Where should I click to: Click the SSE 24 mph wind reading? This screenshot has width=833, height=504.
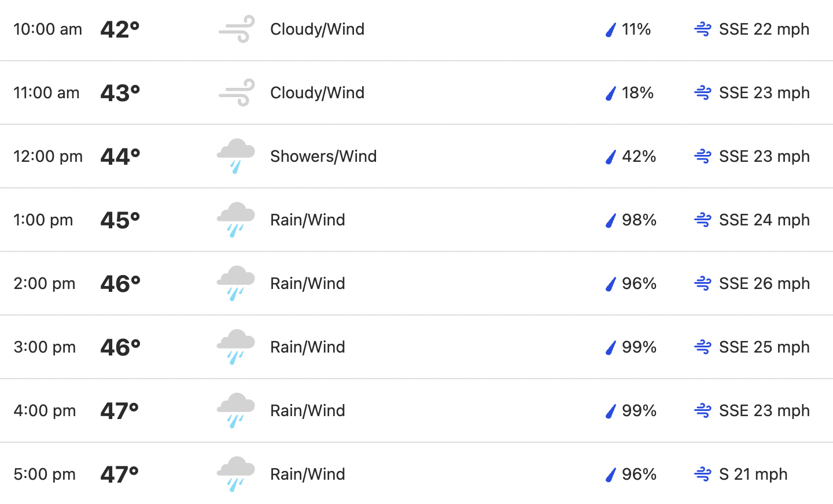(x=764, y=220)
